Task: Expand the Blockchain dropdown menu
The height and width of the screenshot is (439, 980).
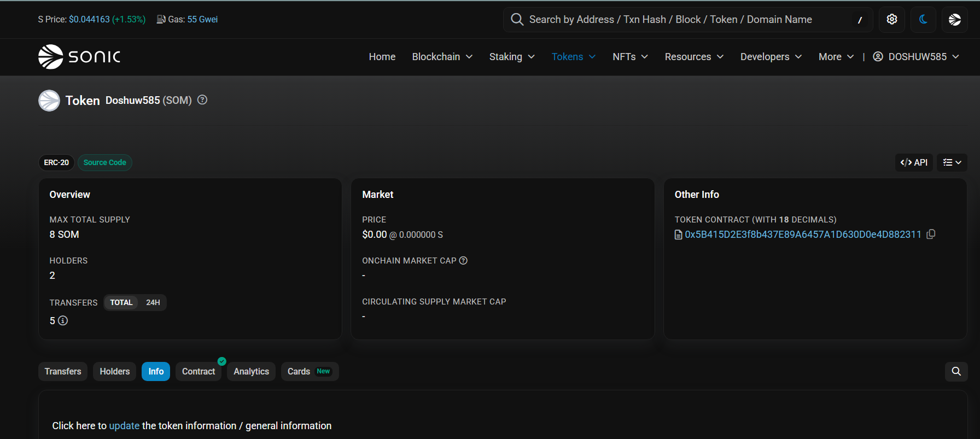Action: 442,57
